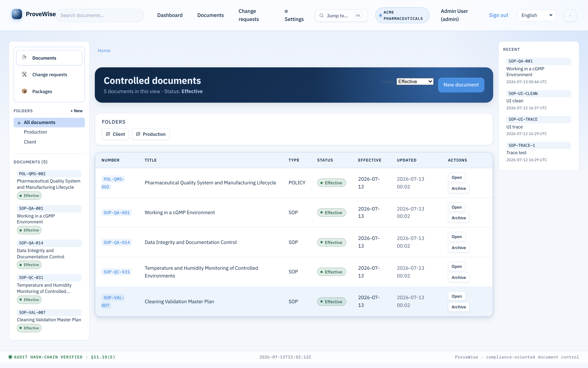
Task: Click the Production folder icon chip
Action: [138, 134]
